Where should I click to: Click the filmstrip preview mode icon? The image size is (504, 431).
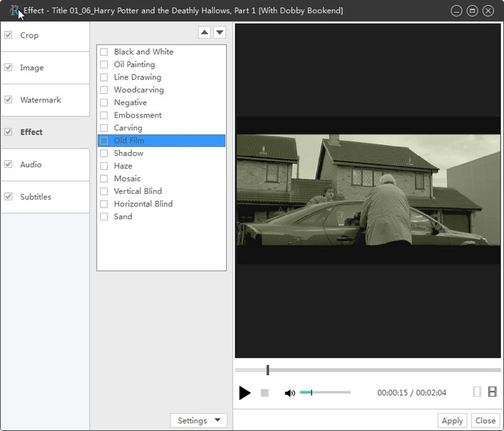pos(492,392)
